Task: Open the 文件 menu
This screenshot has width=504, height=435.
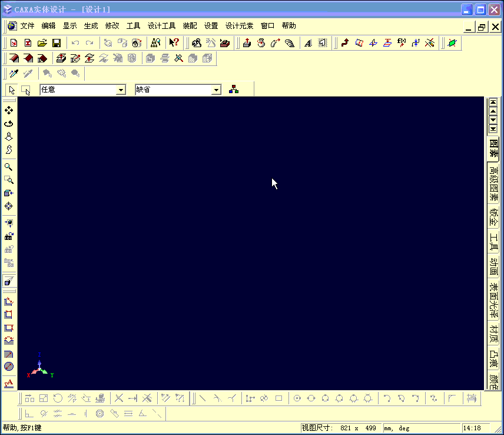Action: click(x=27, y=26)
